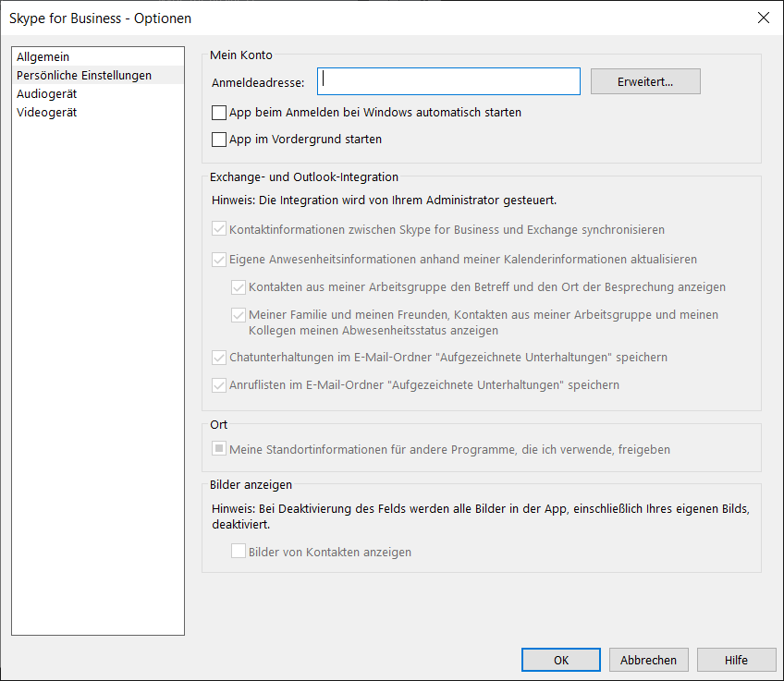Click the Ort group heading

point(218,425)
